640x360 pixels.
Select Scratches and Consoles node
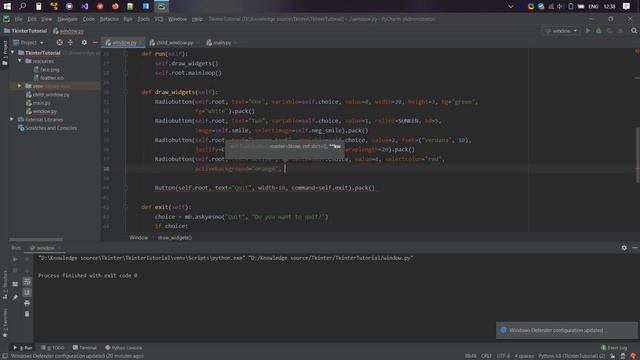[51, 128]
